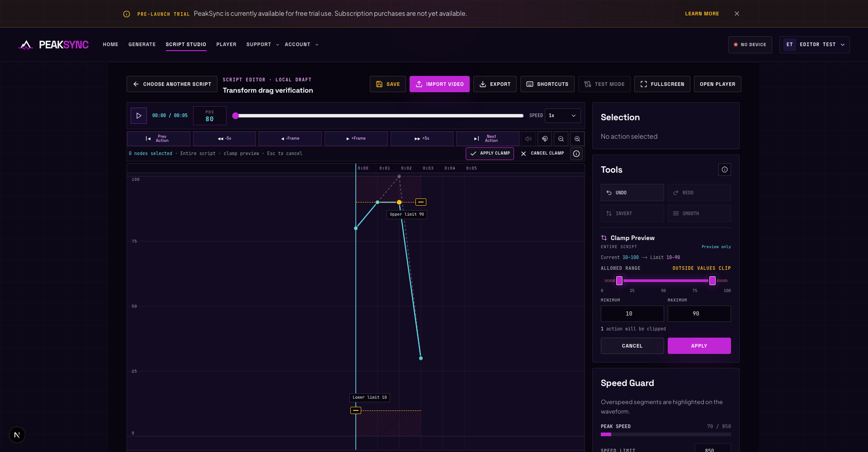
Task: Click the lower limit clamp handle on the graph
Action: [356, 410]
